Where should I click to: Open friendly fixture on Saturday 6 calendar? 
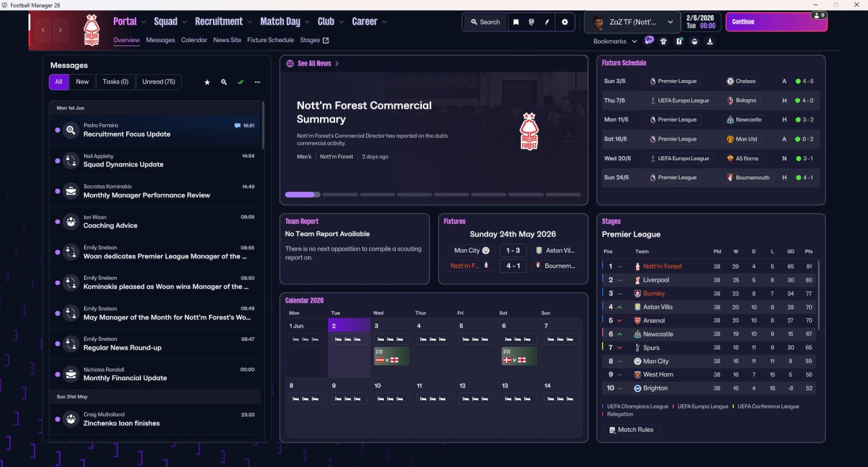click(519, 356)
